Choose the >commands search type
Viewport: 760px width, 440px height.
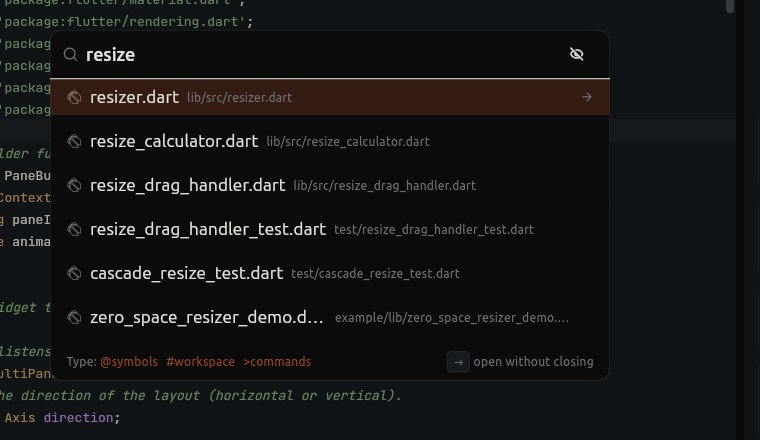point(277,362)
